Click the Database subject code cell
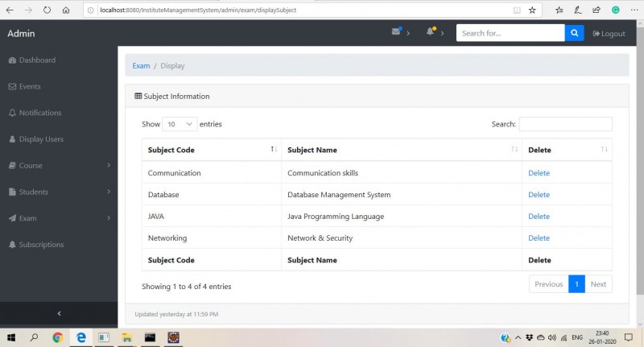 [x=212, y=195]
